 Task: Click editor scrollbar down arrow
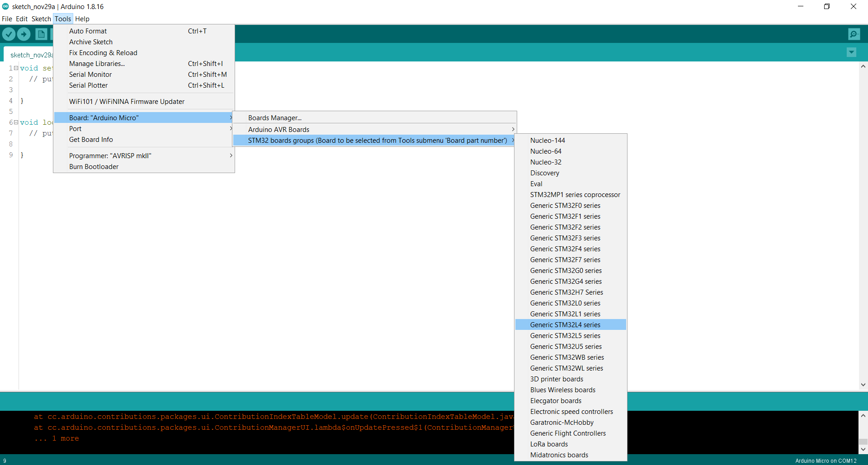[863, 385]
